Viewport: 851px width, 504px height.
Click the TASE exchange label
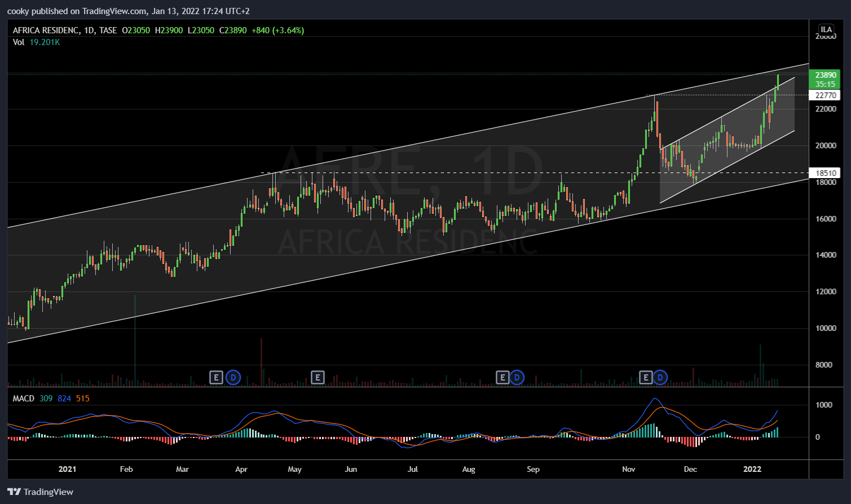[108, 30]
